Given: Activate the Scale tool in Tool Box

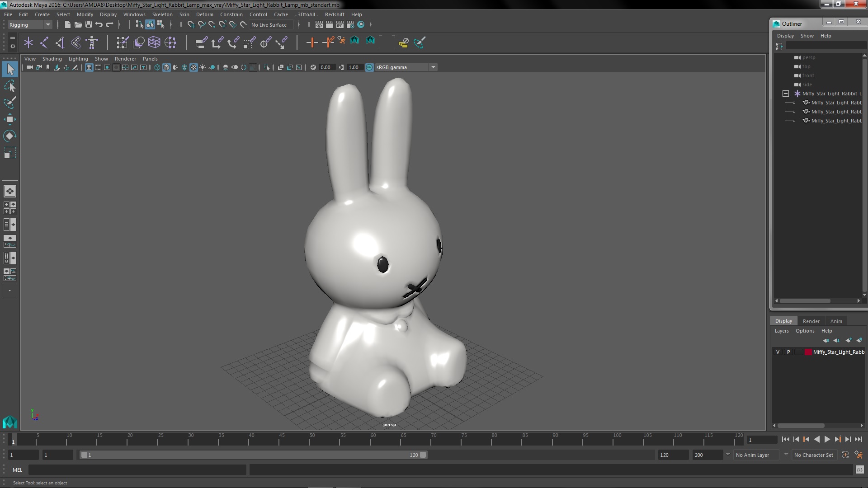Looking at the screenshot, I should (10, 153).
